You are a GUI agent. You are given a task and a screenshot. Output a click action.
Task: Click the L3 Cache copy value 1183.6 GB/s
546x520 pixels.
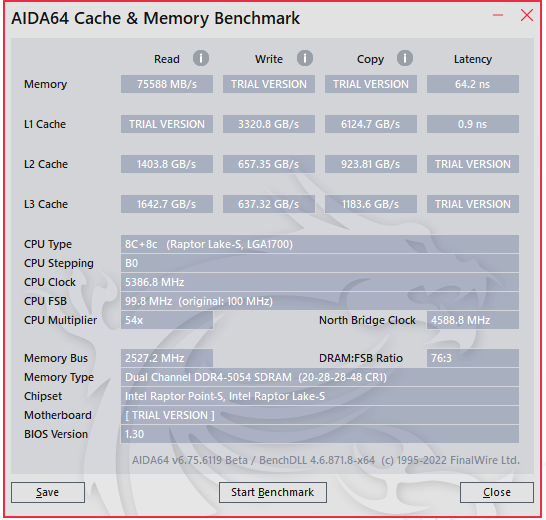coord(371,204)
